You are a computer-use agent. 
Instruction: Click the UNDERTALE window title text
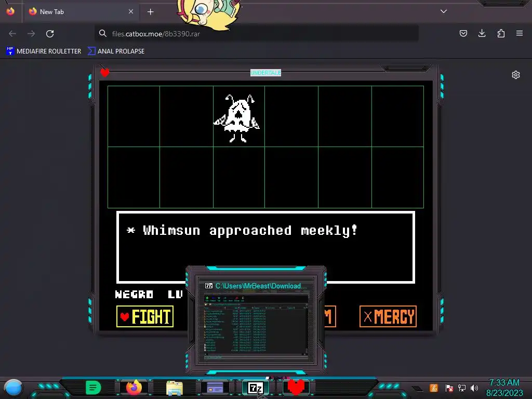click(265, 73)
